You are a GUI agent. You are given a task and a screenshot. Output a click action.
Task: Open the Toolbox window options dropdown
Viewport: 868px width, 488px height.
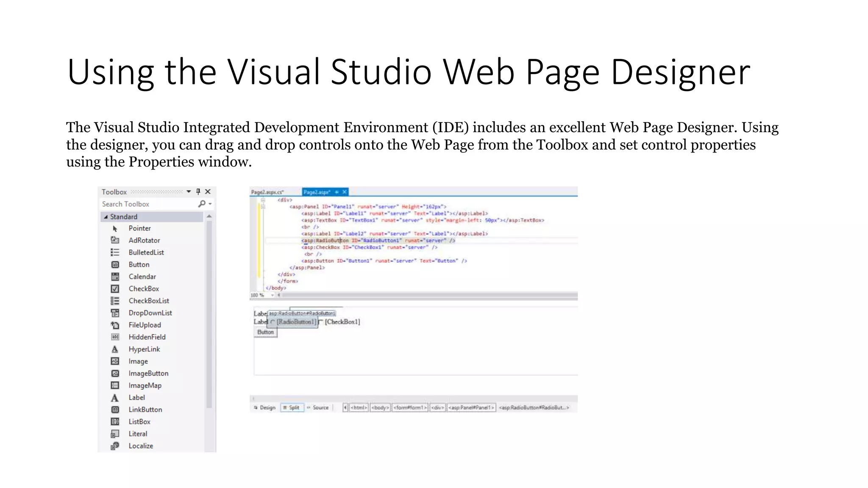[189, 191]
